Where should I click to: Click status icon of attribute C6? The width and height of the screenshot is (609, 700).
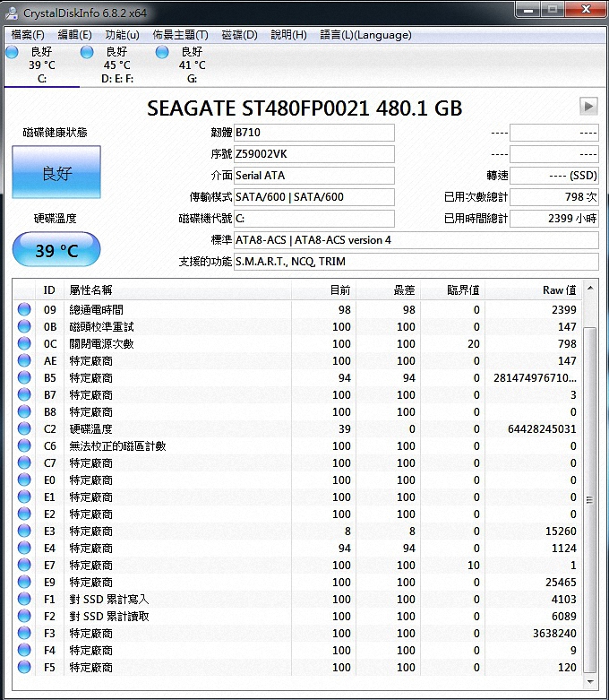coord(24,445)
